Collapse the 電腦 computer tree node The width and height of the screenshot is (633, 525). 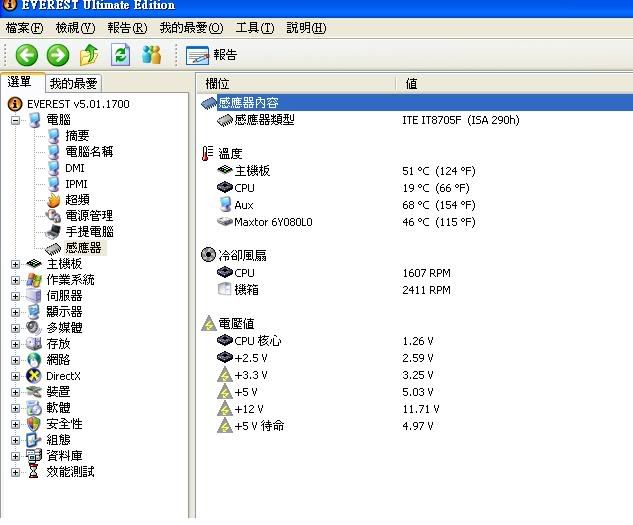16,120
